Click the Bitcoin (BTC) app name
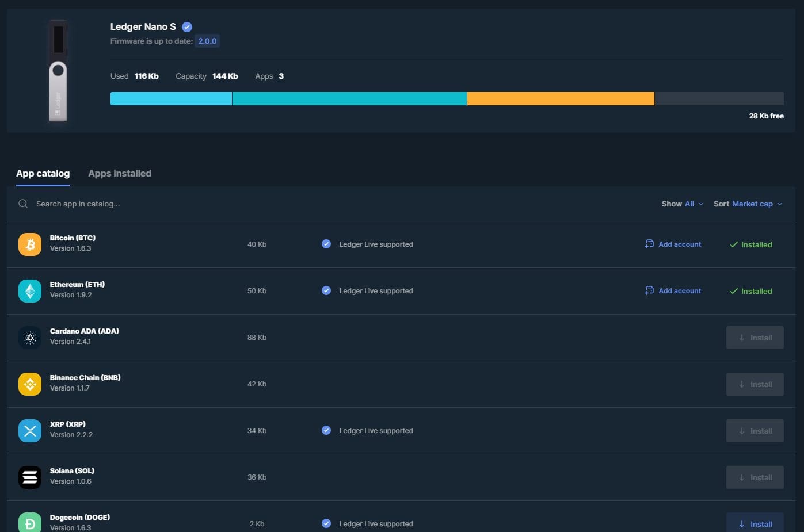Viewport: 804px width, 532px height. [73, 238]
